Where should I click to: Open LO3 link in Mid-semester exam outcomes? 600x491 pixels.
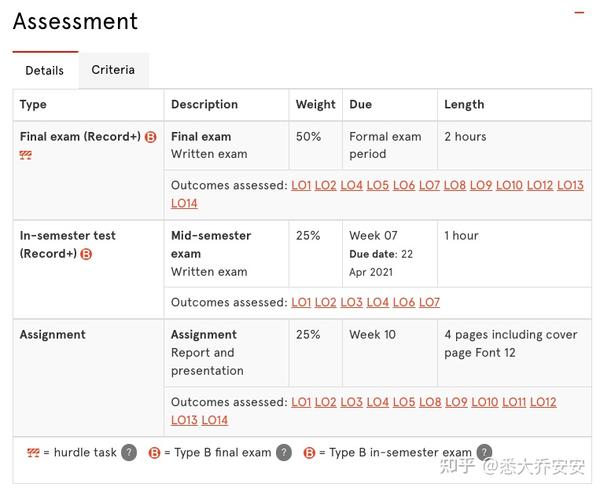coord(351,302)
